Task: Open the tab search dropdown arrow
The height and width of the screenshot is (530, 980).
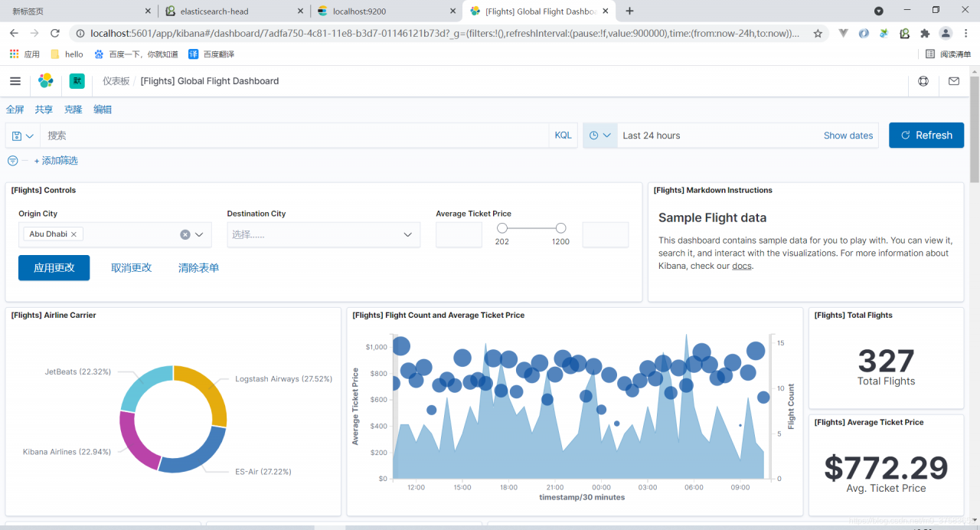Action: pyautogui.click(x=879, y=11)
